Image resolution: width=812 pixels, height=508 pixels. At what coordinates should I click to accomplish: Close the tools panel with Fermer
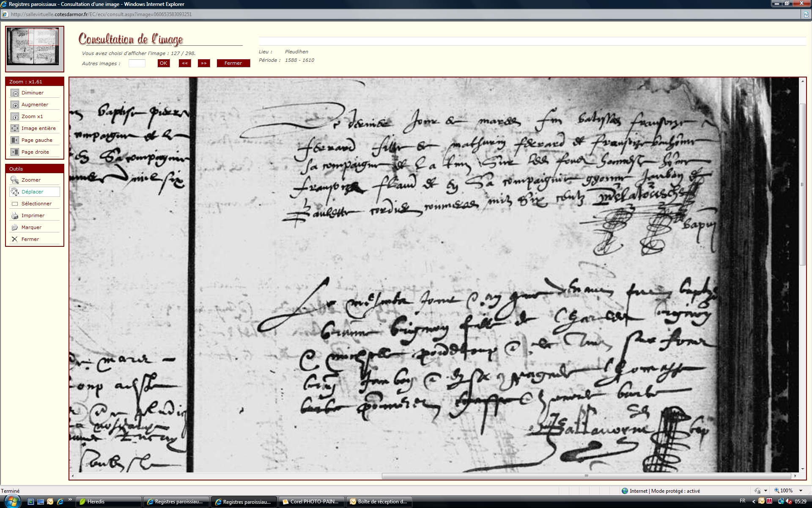coord(15,239)
